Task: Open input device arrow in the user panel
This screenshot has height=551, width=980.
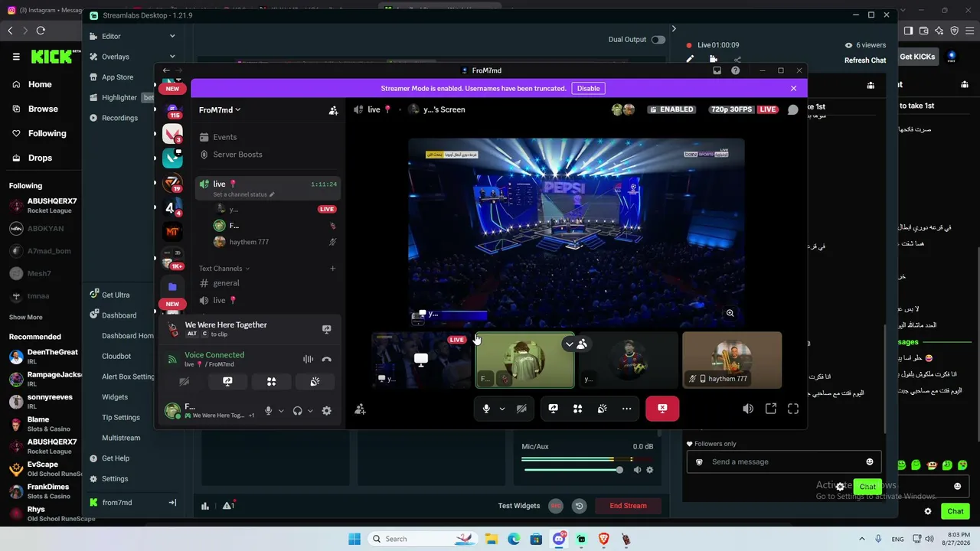Action: [x=281, y=411]
